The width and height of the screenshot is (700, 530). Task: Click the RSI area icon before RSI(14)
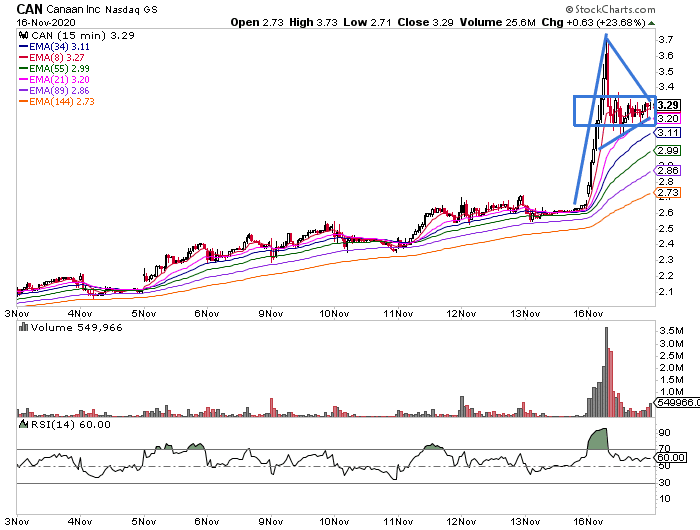(x=24, y=424)
